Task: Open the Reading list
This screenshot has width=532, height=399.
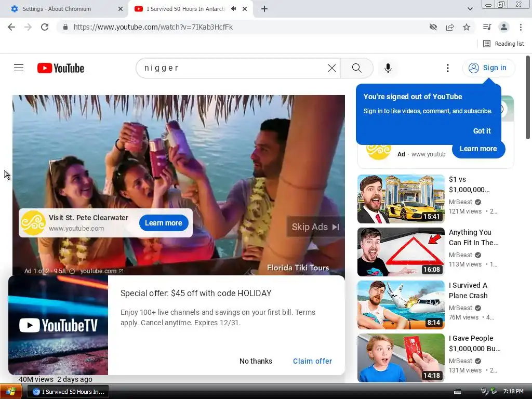Action: [503, 44]
